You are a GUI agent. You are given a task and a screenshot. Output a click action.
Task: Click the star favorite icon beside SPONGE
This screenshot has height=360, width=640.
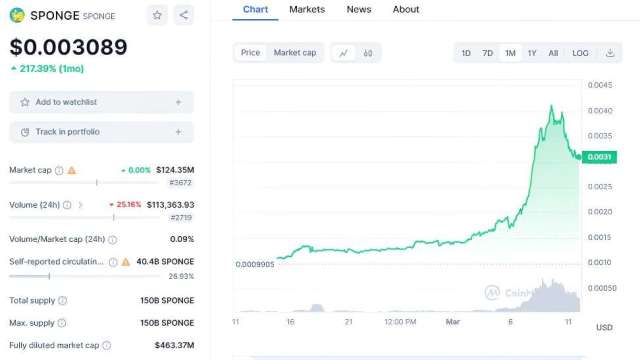[157, 16]
